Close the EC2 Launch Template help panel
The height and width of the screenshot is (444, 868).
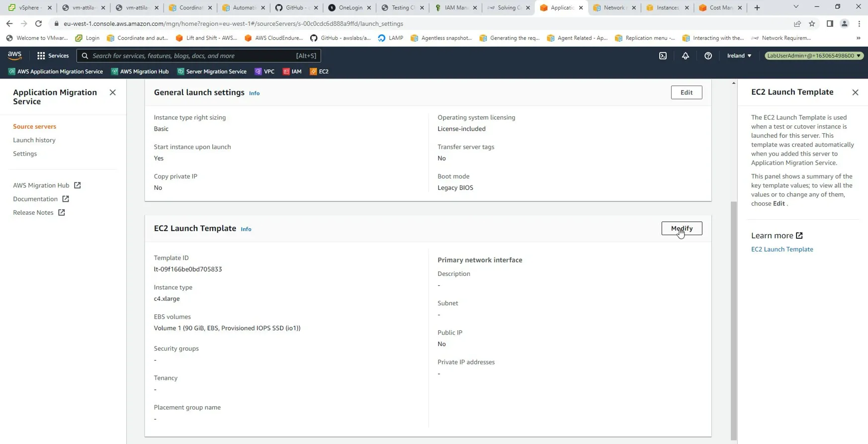click(855, 92)
